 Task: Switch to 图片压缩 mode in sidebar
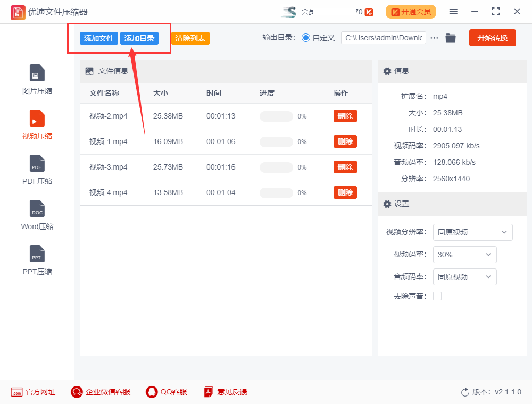click(37, 79)
